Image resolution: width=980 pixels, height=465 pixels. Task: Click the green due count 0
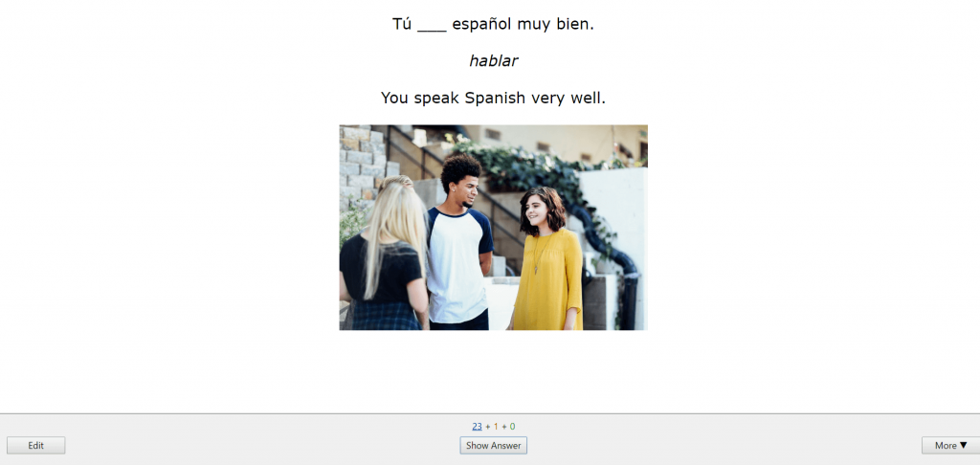tap(512, 426)
